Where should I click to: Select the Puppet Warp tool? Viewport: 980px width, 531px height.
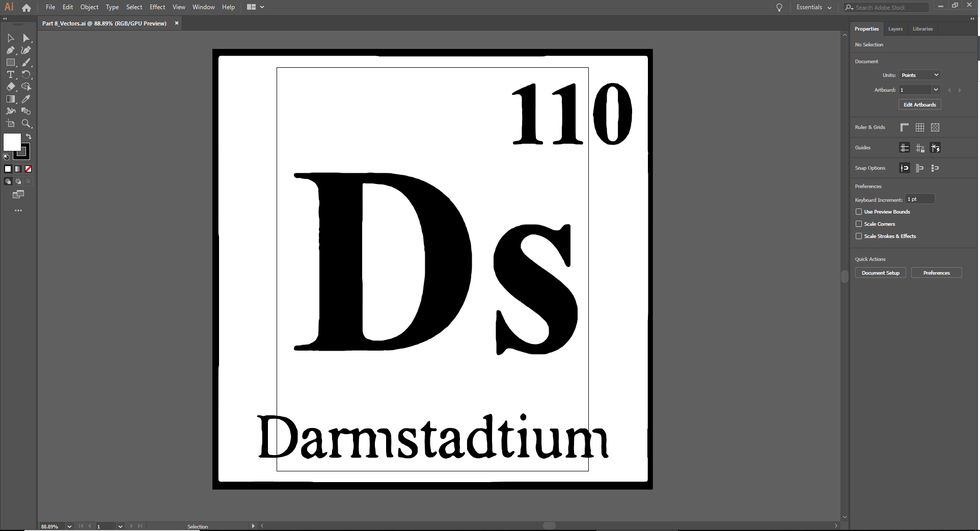pyautogui.click(x=10, y=111)
